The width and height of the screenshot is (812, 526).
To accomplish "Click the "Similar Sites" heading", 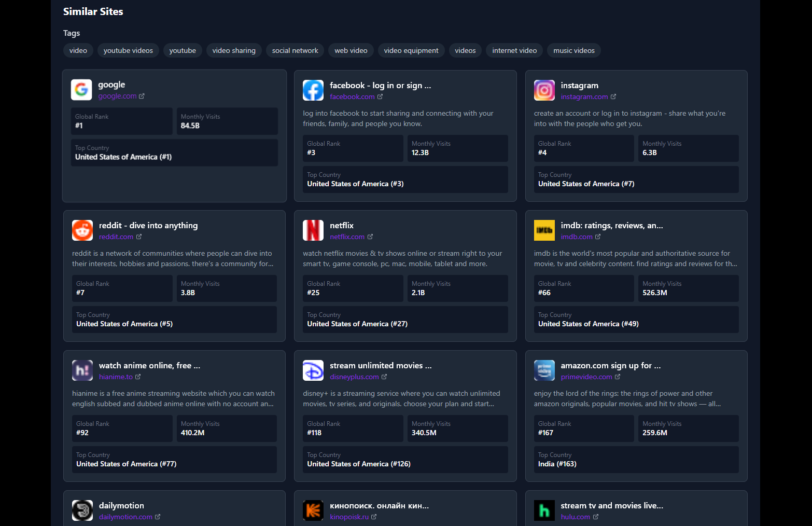I will point(93,11).
